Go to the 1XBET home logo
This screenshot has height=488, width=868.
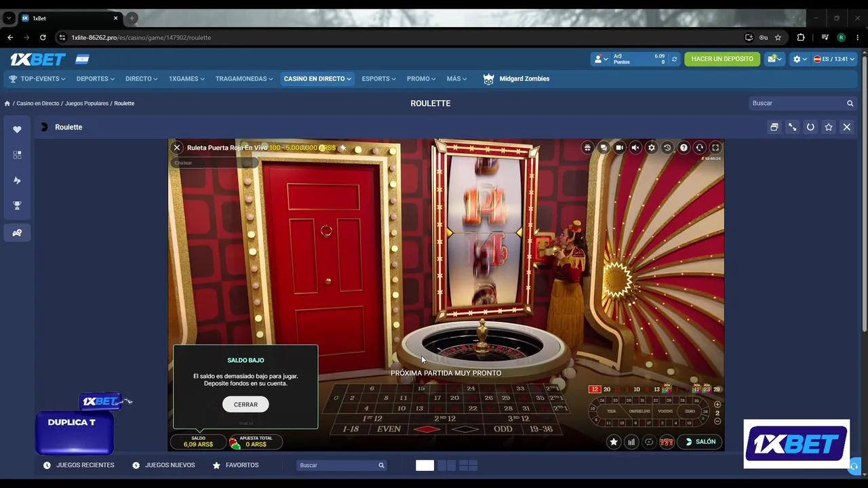pyautogui.click(x=38, y=60)
